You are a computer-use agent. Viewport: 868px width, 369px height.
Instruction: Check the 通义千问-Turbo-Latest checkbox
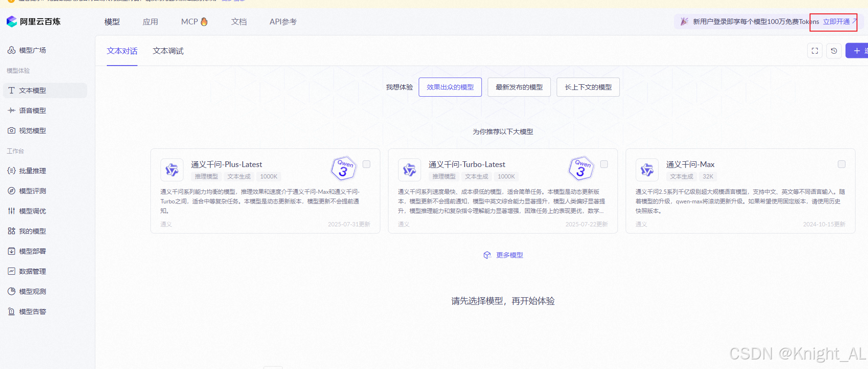[x=604, y=164]
